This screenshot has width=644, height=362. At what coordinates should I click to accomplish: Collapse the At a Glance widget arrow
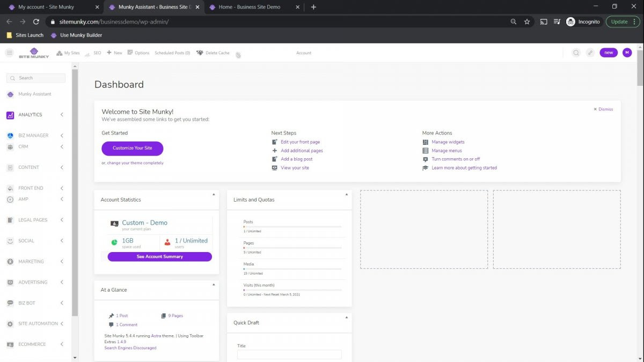pyautogui.click(x=214, y=284)
